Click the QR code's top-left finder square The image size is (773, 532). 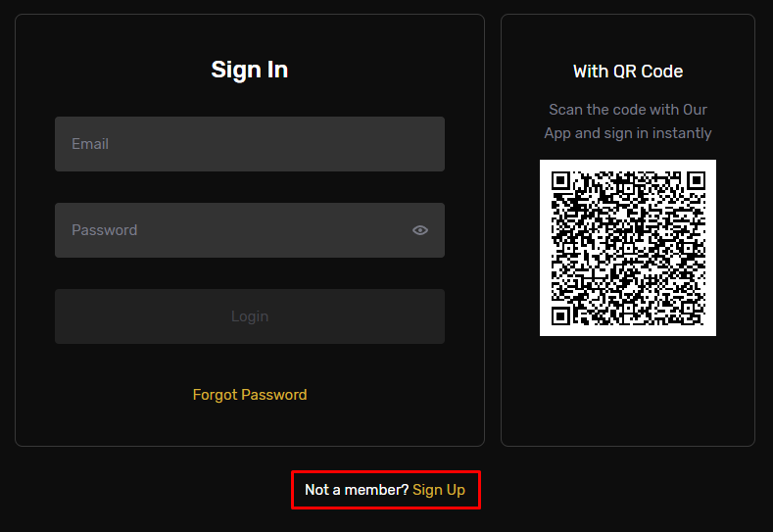[x=560, y=180]
